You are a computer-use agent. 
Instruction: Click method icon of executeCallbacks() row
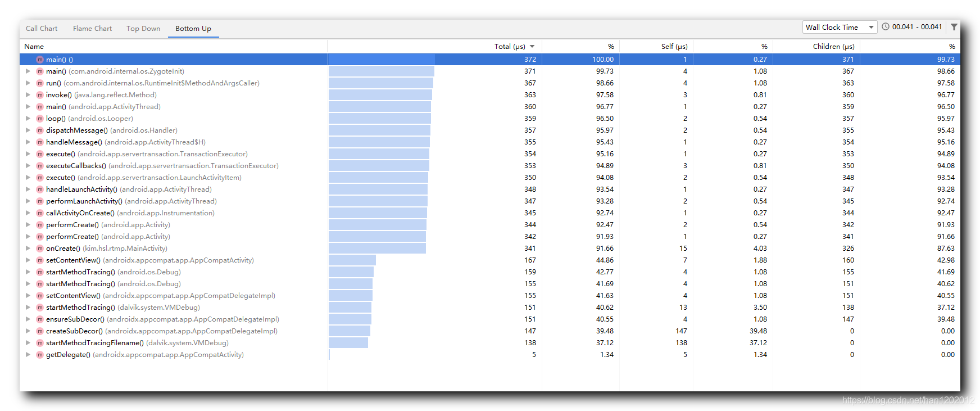[40, 166]
